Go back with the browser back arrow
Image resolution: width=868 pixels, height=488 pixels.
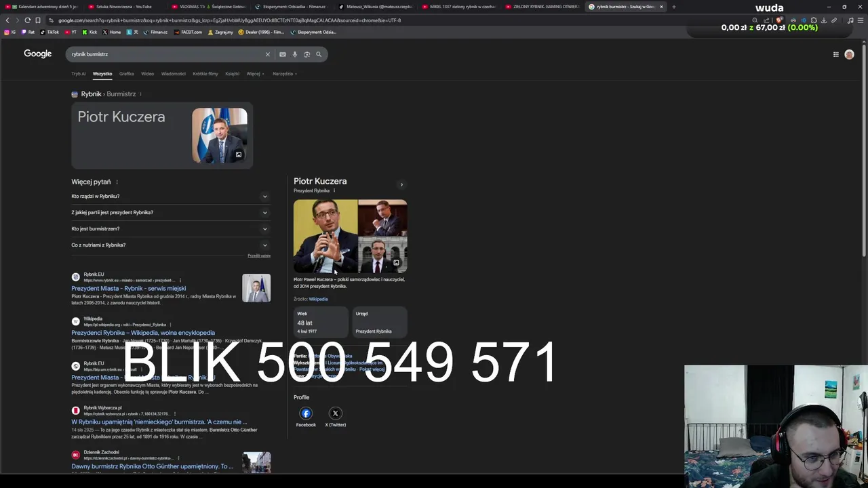click(x=7, y=20)
